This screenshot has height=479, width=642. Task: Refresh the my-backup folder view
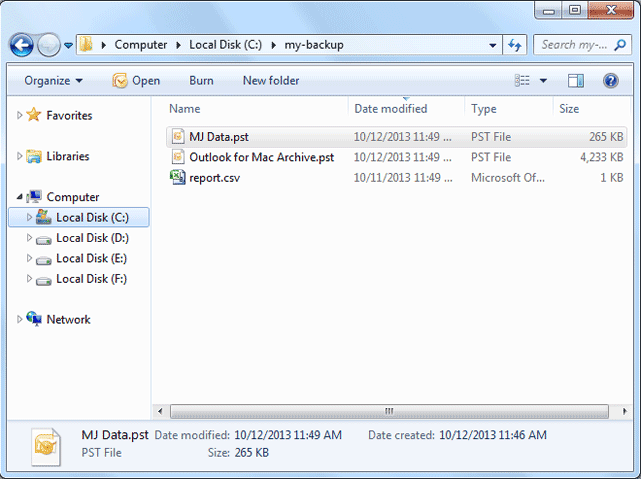coord(515,45)
